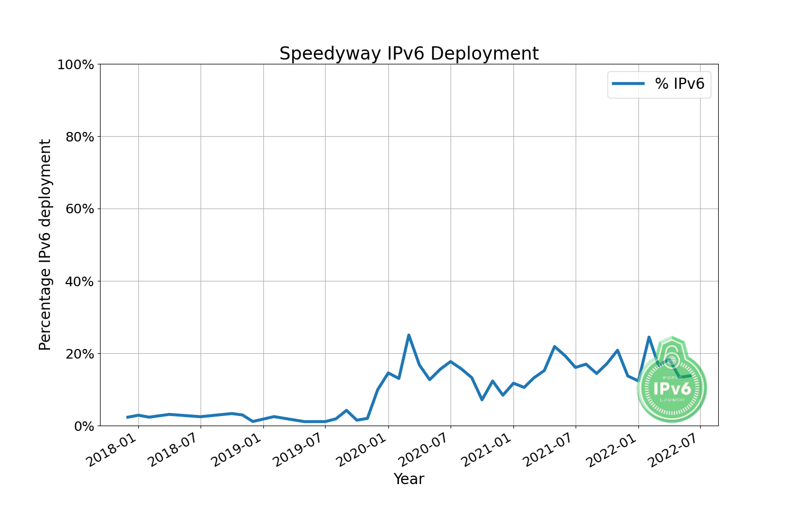This screenshot has width=798, height=532.
Task: Click the 2018-07 x-axis date label
Action: click(175, 451)
